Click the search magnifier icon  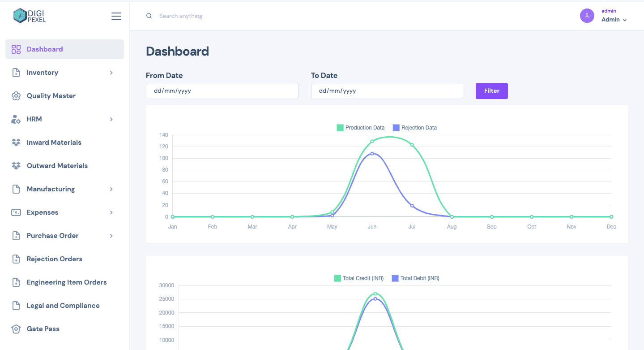(149, 16)
